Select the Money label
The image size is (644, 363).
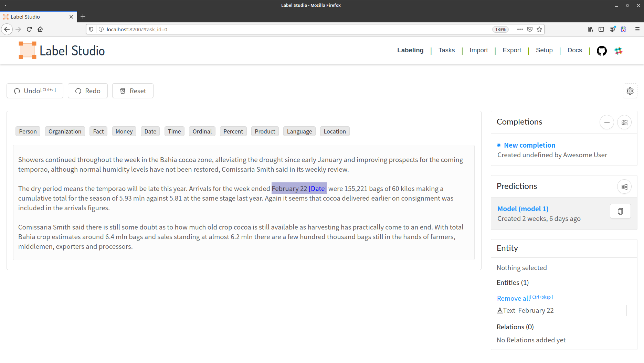pyautogui.click(x=124, y=131)
